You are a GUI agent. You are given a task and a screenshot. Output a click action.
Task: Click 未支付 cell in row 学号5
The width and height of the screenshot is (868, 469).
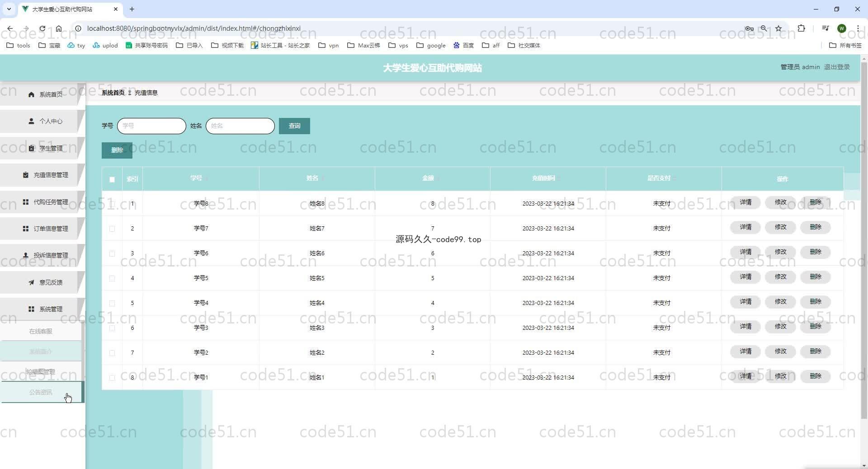click(661, 278)
